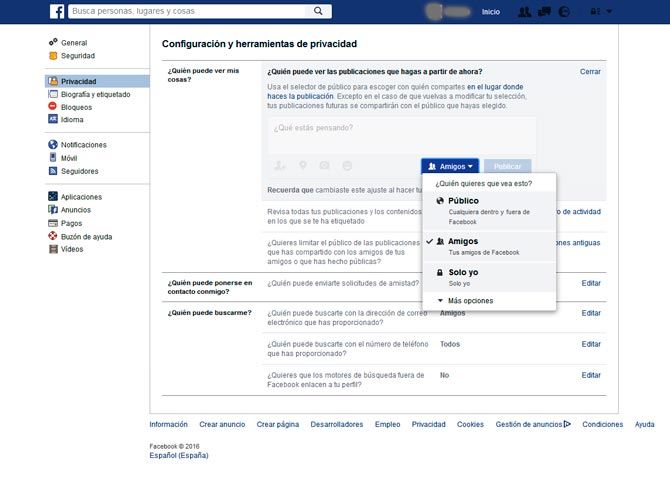Click Cookies footer link

click(x=470, y=424)
